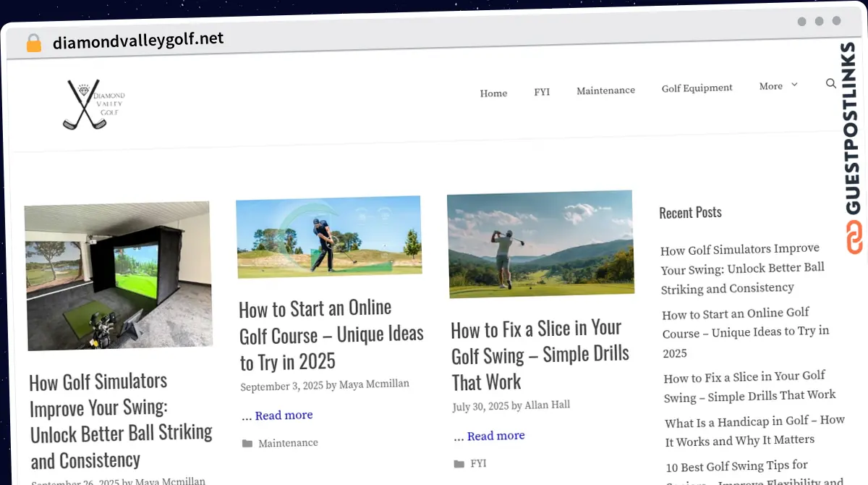Open the golfer teeing off mountain image
868x485 pixels.
tap(540, 244)
